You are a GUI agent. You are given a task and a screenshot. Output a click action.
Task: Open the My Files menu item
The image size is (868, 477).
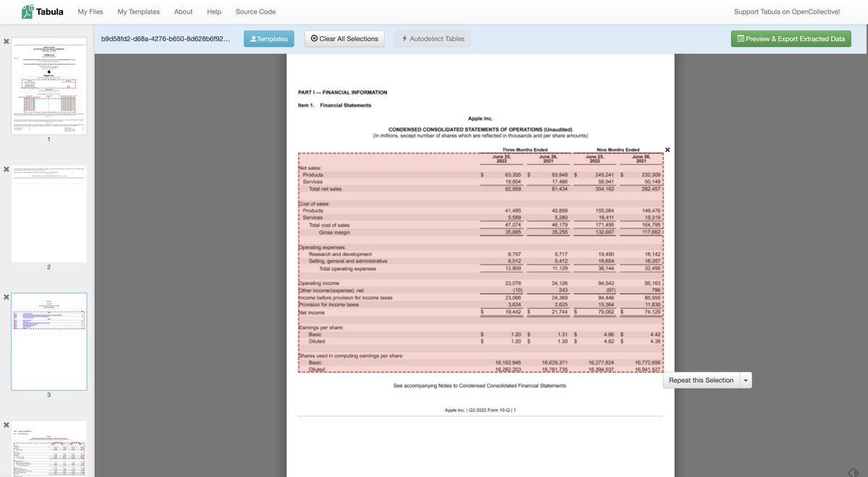(x=90, y=12)
